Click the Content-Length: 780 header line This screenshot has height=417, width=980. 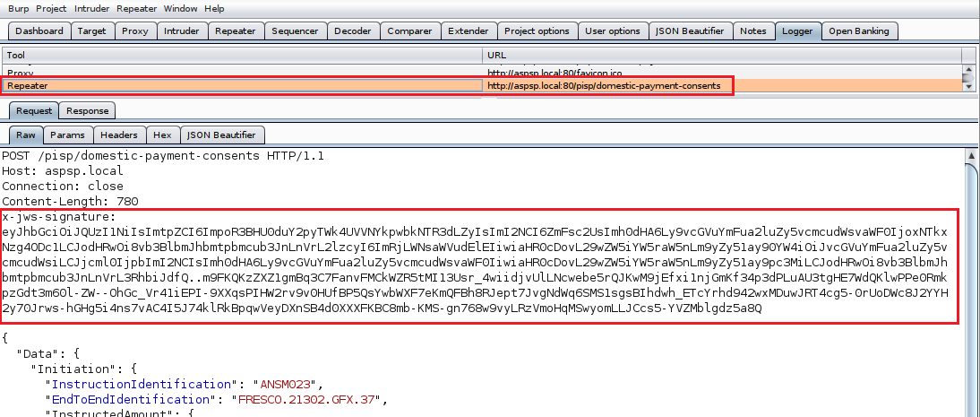[x=70, y=201]
